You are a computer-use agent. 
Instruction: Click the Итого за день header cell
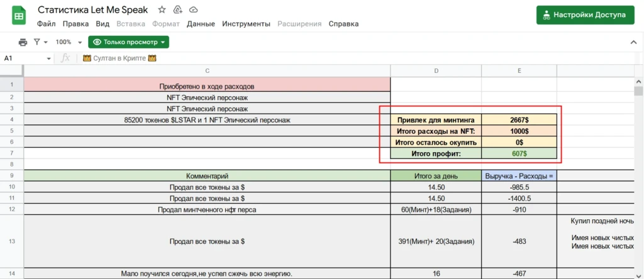[x=436, y=176]
